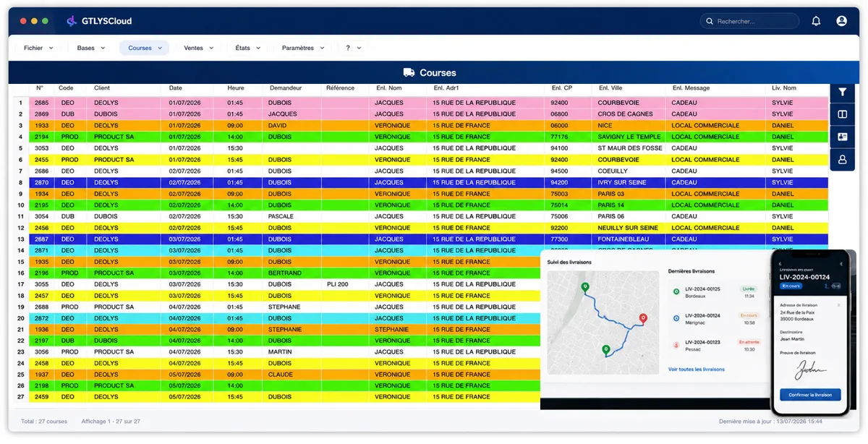Open the notifications bell
Viewport: 868px width, 444px height.
pyautogui.click(x=816, y=21)
